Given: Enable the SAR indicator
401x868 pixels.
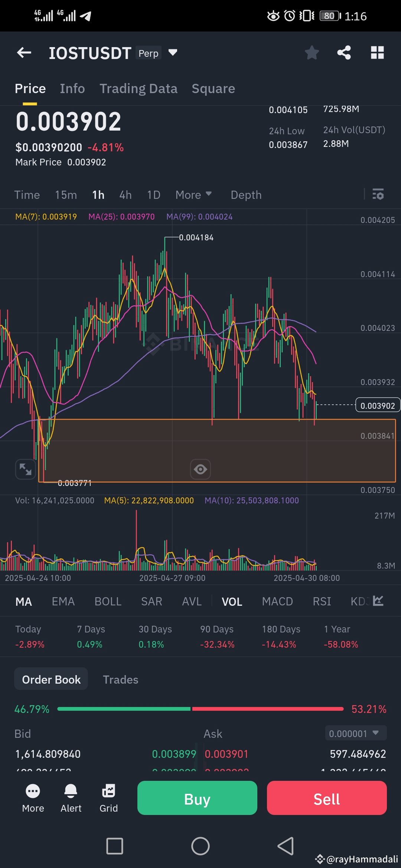Looking at the screenshot, I should [x=151, y=601].
